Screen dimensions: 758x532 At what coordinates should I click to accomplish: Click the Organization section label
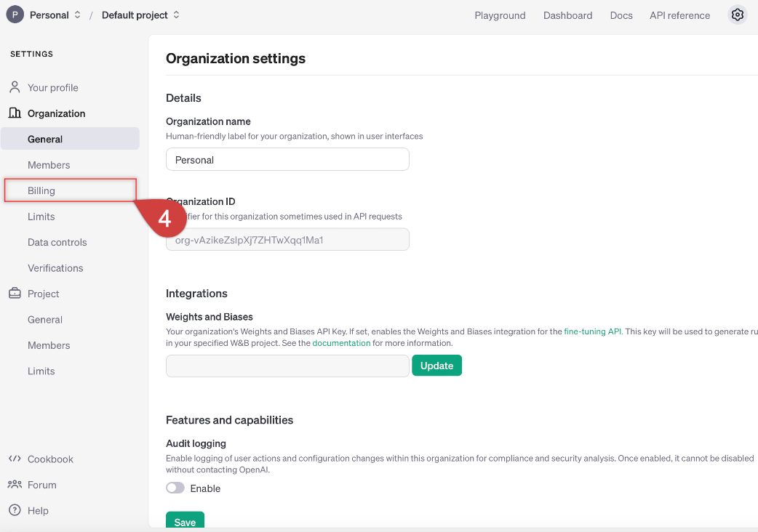coord(56,113)
